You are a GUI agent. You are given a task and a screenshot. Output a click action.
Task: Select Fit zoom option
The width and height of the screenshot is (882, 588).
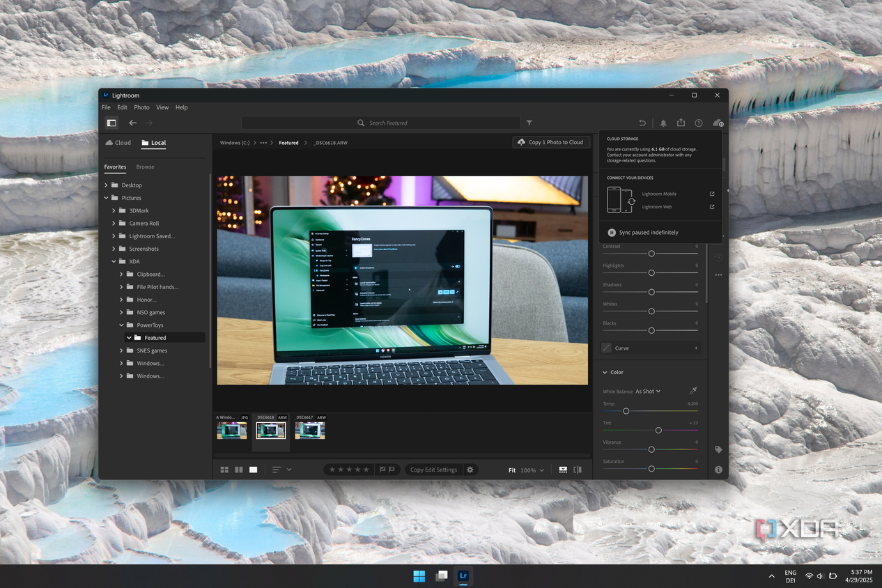[x=512, y=470]
